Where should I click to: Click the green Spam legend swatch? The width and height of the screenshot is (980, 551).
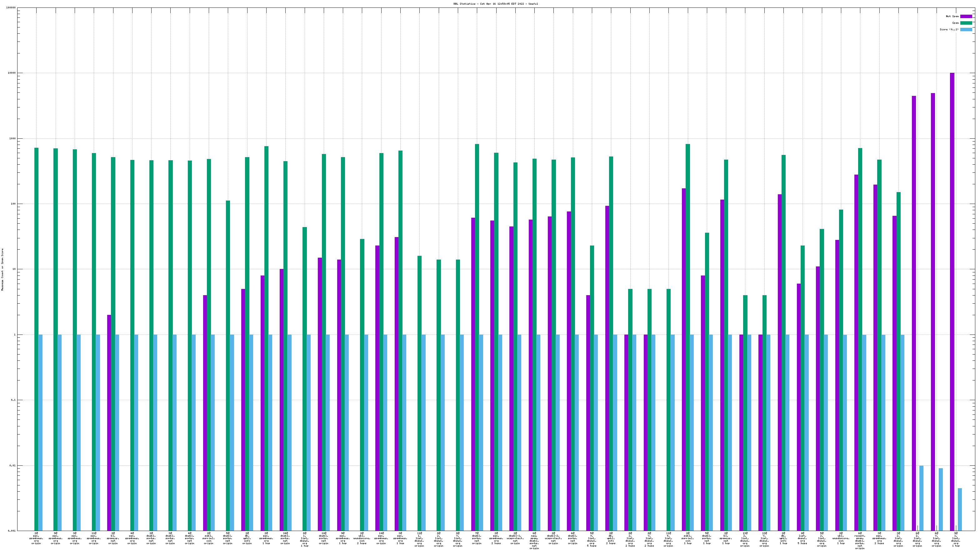pos(966,23)
